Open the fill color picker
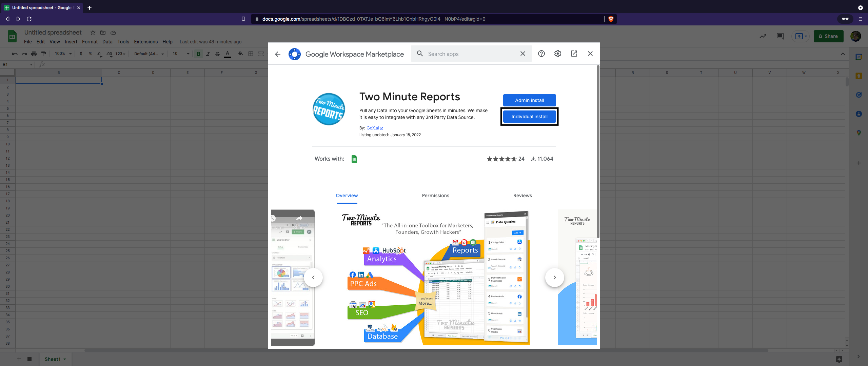 pyautogui.click(x=240, y=54)
